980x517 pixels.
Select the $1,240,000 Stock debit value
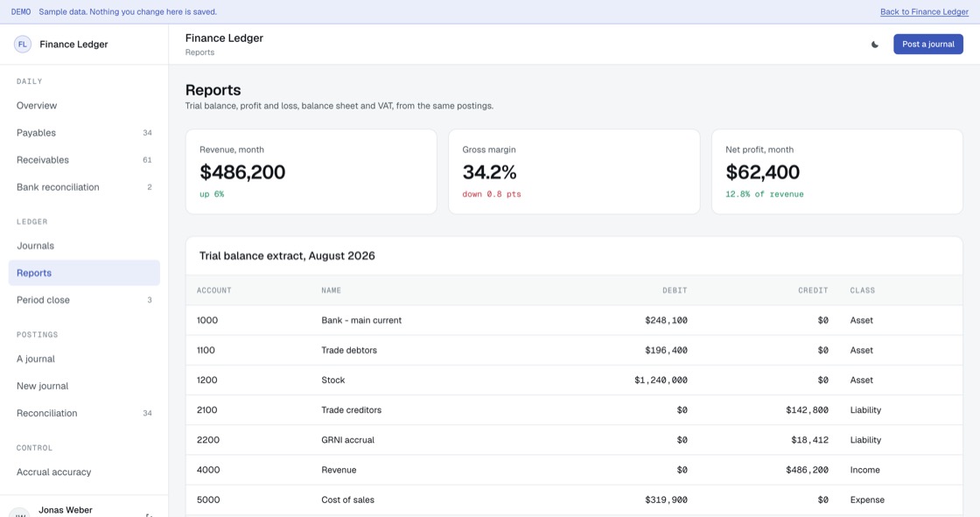click(x=661, y=380)
